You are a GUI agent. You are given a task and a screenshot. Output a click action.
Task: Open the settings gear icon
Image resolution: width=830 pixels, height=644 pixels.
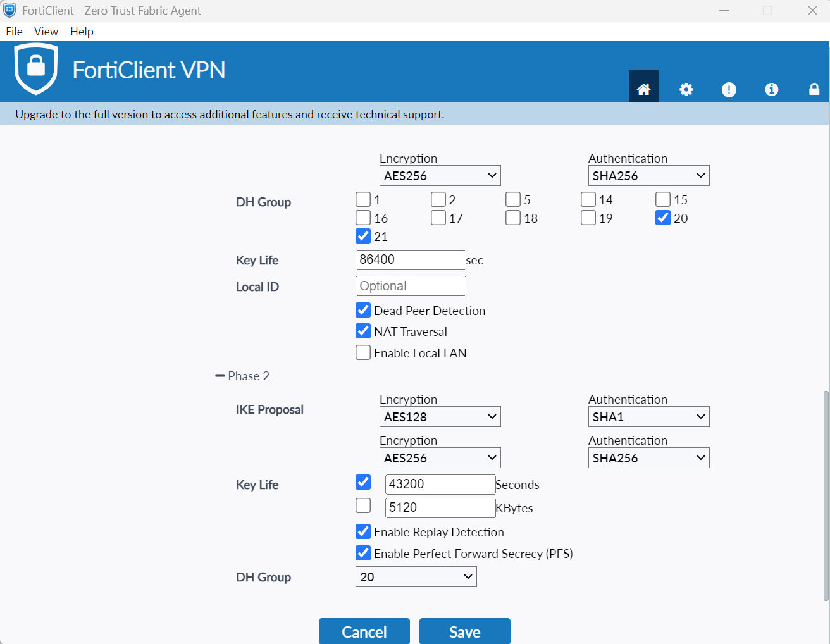[686, 89]
